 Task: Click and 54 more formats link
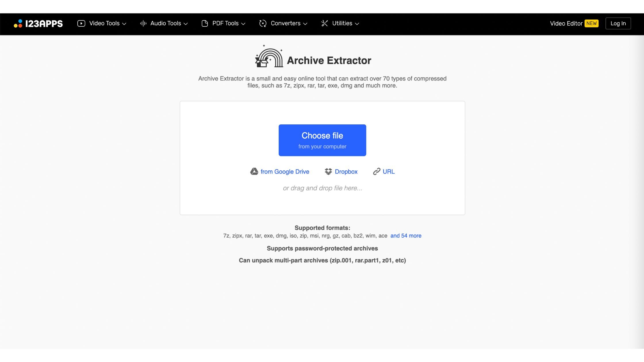point(405,235)
